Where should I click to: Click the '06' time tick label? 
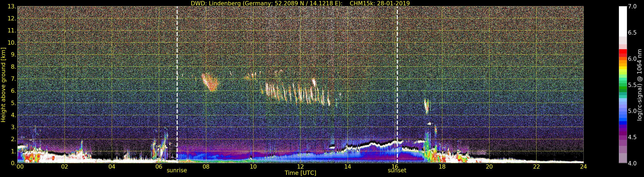point(159,166)
